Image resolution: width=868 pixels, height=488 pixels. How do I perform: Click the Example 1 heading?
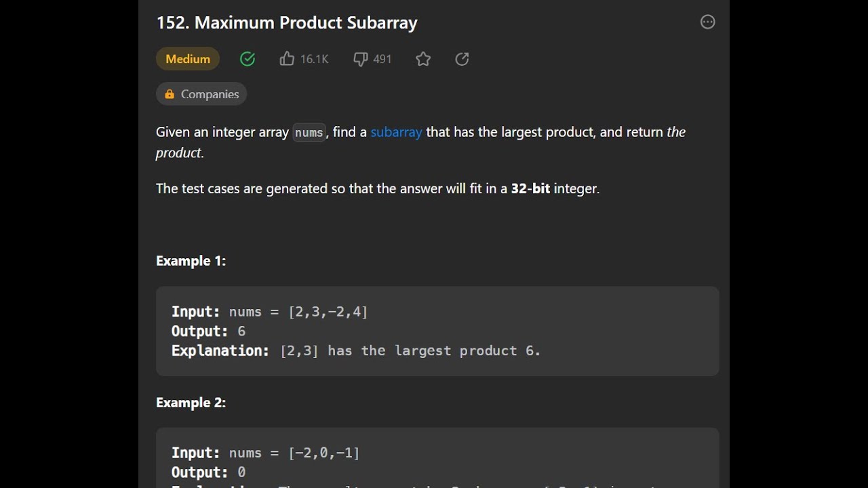point(191,261)
